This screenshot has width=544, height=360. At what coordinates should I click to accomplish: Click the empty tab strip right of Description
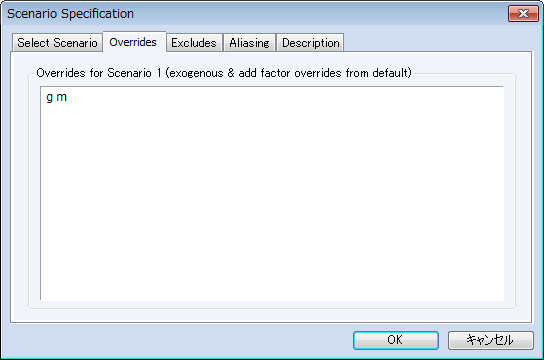pos(437,42)
